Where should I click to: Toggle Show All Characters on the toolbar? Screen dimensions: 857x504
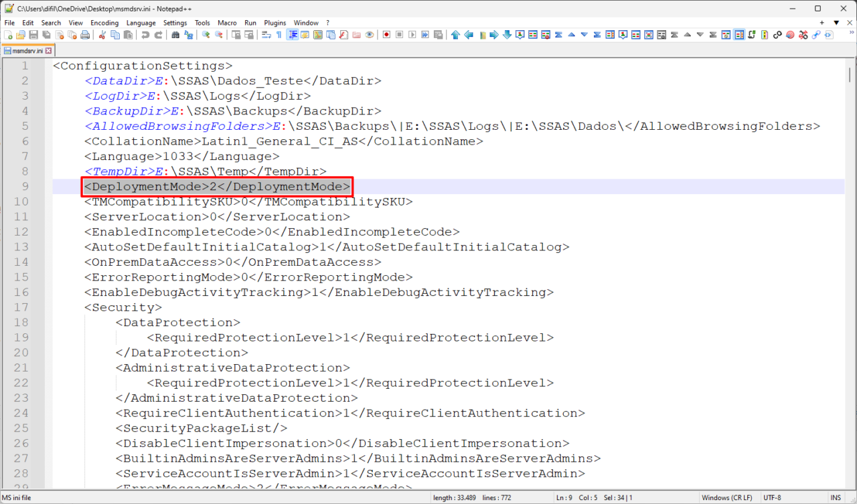point(279,35)
